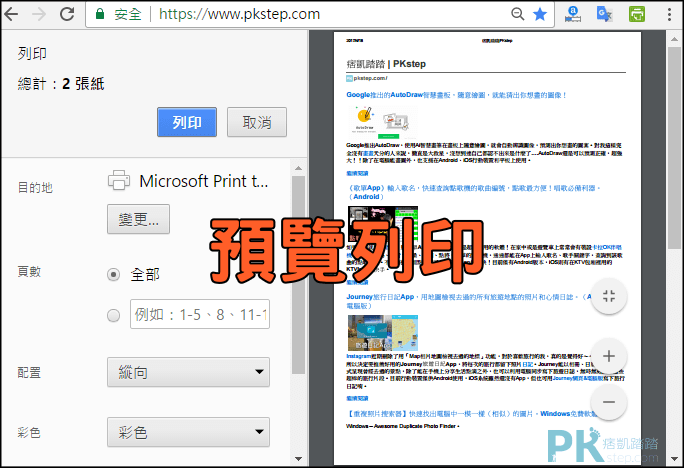This screenshot has width=684, height=468.
Task: Open the 彩色 color dropdown
Action: click(x=188, y=432)
